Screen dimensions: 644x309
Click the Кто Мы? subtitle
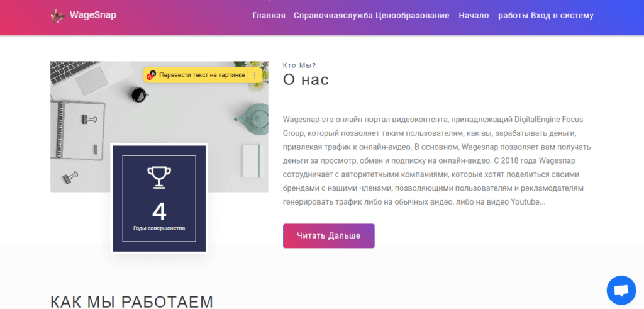299,65
